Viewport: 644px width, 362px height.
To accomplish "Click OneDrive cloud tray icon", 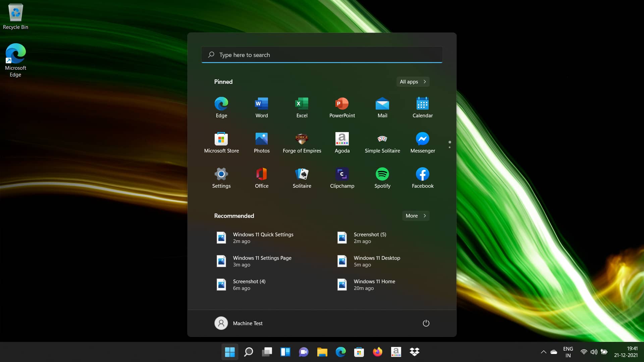I will pos(554,352).
